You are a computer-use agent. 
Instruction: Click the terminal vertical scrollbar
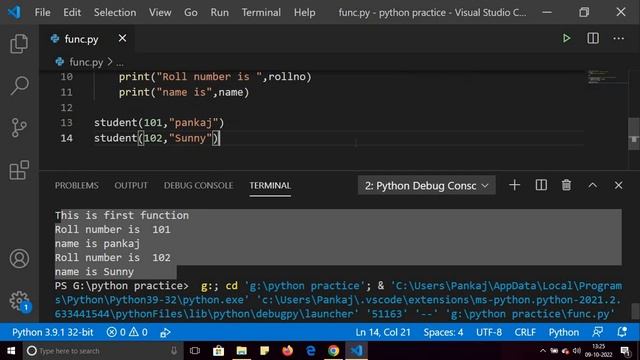pyautogui.click(x=635, y=311)
